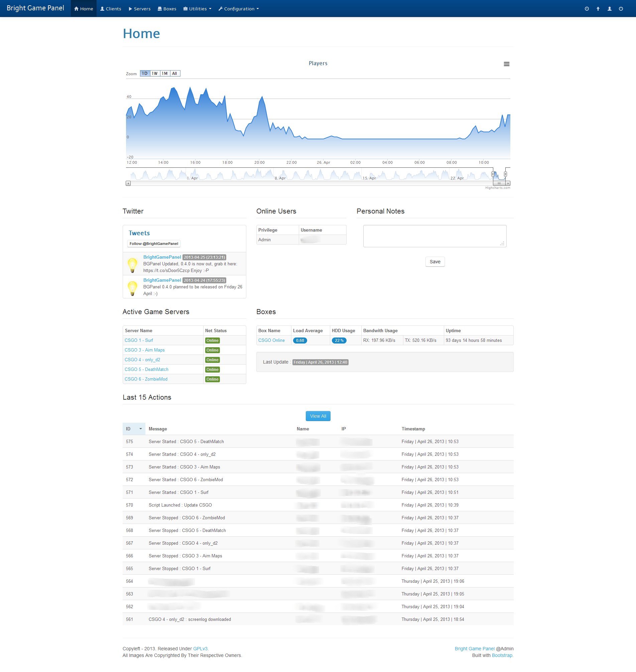The width and height of the screenshot is (636, 672).
Task: Select the 1W zoom option
Action: [155, 73]
